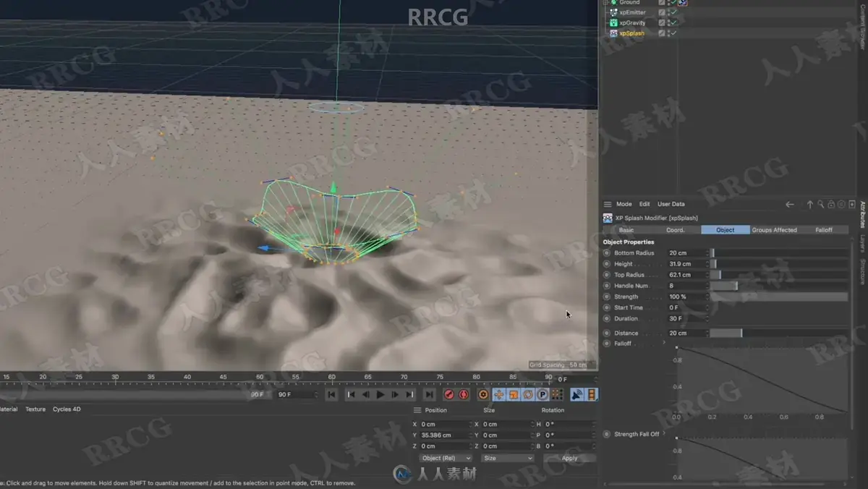Image resolution: width=868 pixels, height=489 pixels.
Task: Toggle Point Level Animation dots icon
Action: click(x=557, y=394)
